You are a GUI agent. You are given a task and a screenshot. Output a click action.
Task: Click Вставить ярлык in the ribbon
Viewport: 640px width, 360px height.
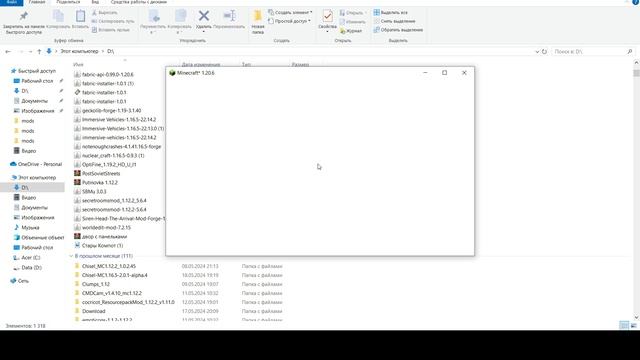click(x=114, y=30)
